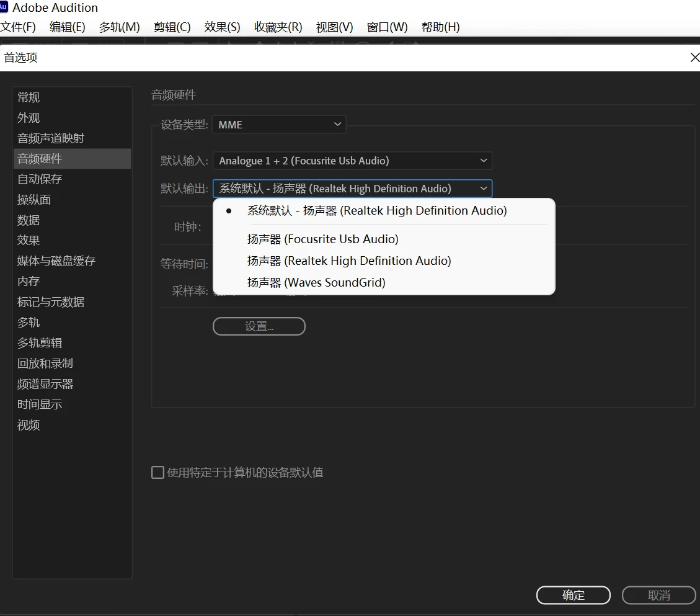Select 数据 preferences category
The image size is (700, 616).
[72, 220]
